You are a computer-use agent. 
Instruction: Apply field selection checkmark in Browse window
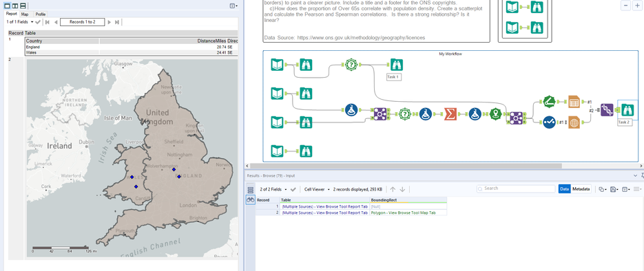tap(38, 22)
